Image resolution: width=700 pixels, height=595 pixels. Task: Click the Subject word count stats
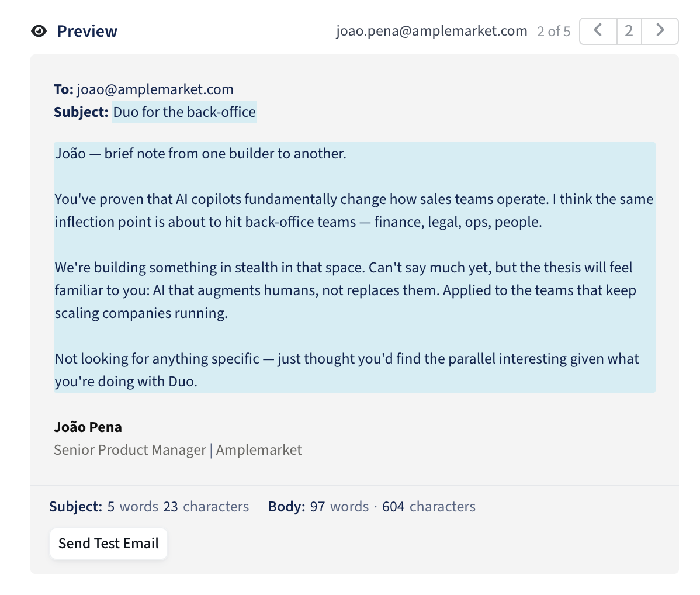point(149,507)
